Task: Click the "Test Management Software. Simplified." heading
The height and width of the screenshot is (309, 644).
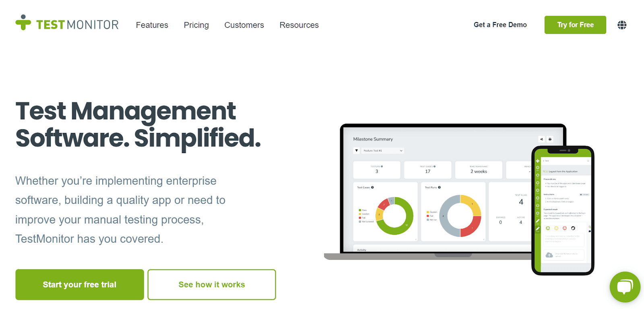Action: click(x=138, y=124)
